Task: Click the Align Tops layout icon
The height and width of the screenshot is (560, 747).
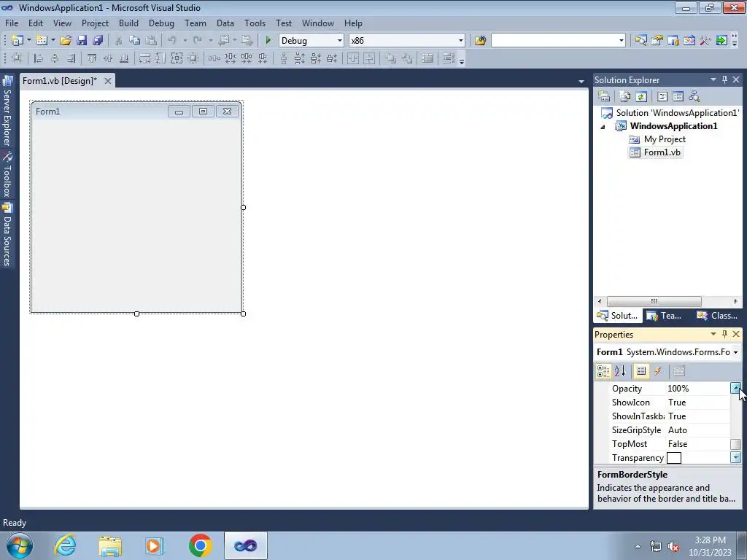Action: click(x=91, y=58)
